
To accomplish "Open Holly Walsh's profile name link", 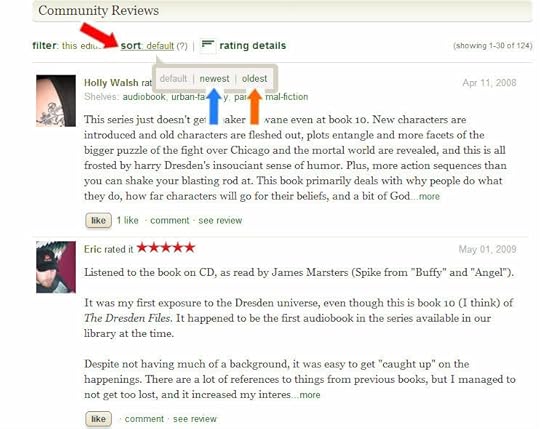I will 111,83.
